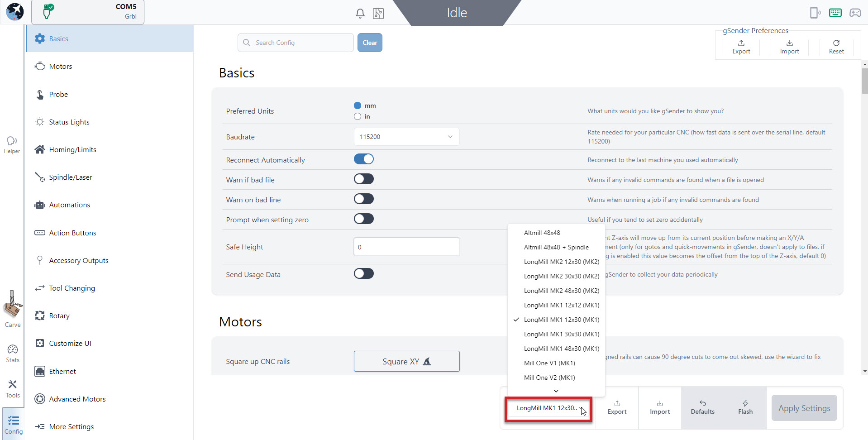The image size is (868, 440).
Task: Choose LongMill MK2 30x30 (MK2) profile
Action: tap(556, 276)
